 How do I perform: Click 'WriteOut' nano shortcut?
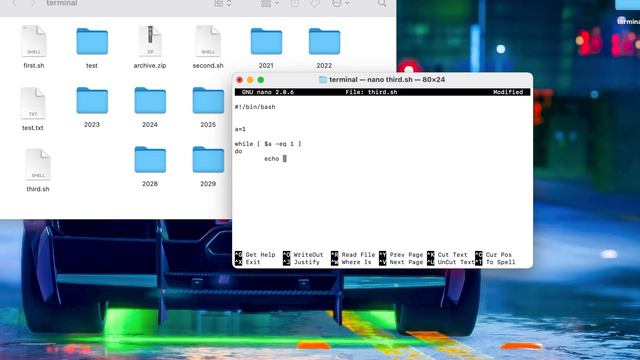308,255
